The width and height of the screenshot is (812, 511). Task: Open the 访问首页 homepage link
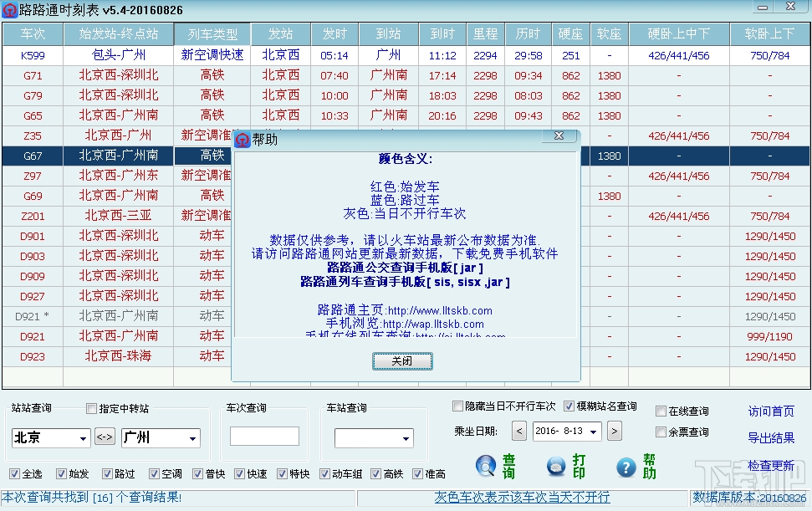(771, 411)
